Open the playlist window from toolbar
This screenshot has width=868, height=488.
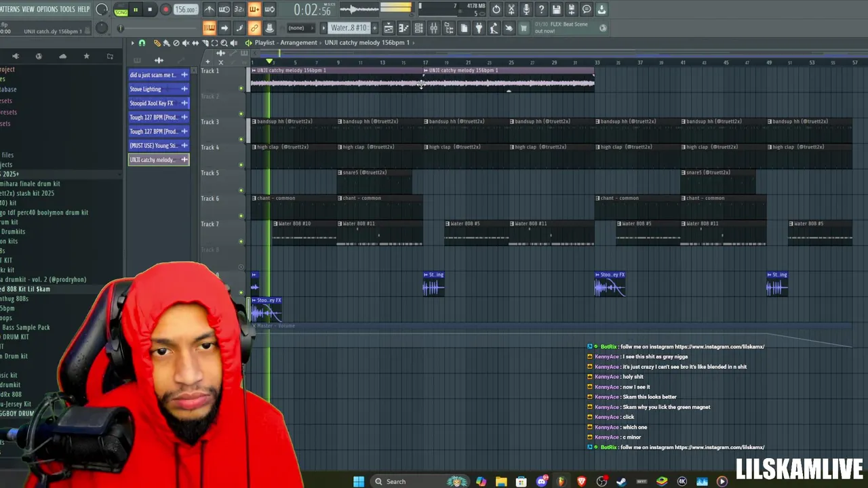[389, 28]
